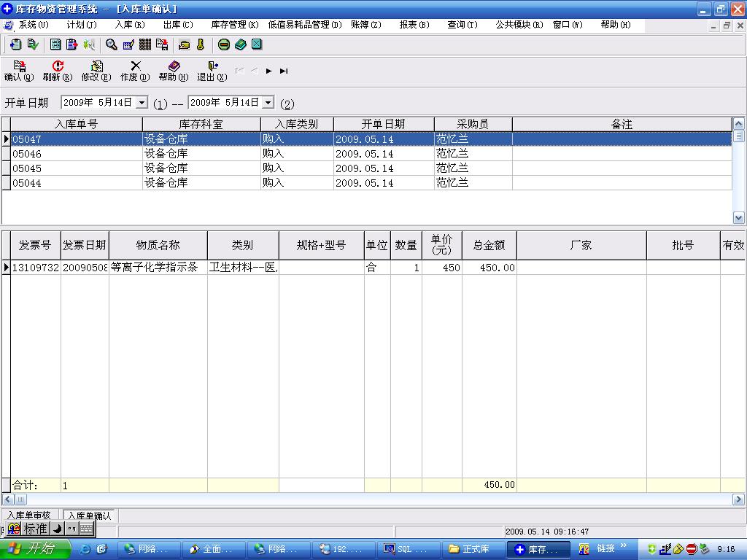Click the 450.00 total amount cell in item row
Screen dimensions: 747x560
pyautogui.click(x=489, y=268)
